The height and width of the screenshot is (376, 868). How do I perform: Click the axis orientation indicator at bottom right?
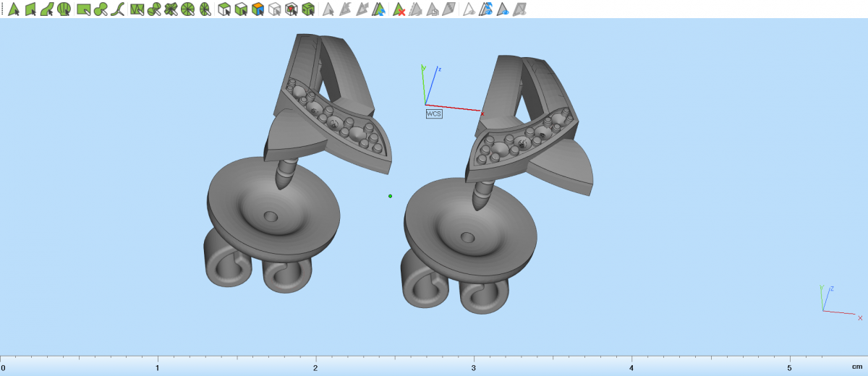click(x=833, y=302)
